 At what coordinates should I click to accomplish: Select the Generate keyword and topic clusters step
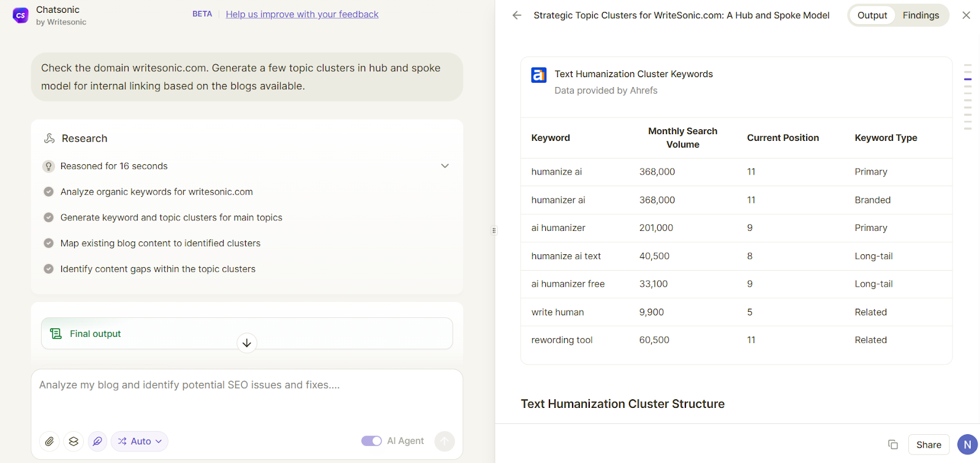(x=171, y=217)
